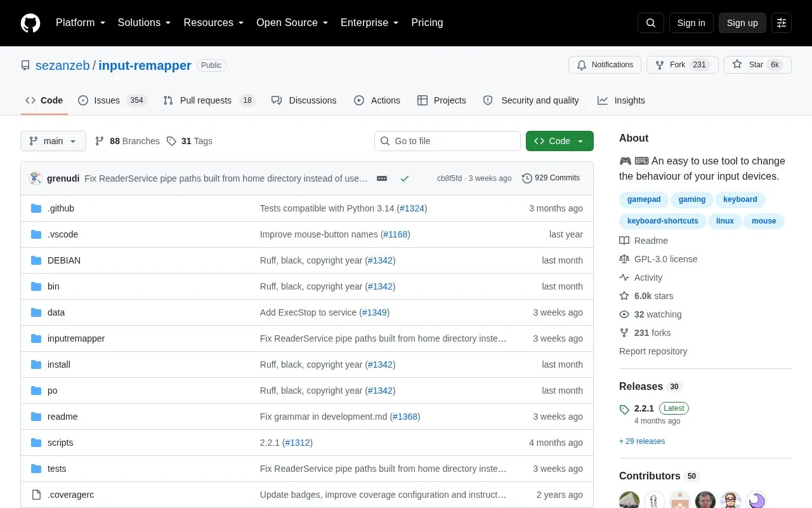Click the last contributor avatar with moon
Screen dimensions: 812x508
[756, 500]
